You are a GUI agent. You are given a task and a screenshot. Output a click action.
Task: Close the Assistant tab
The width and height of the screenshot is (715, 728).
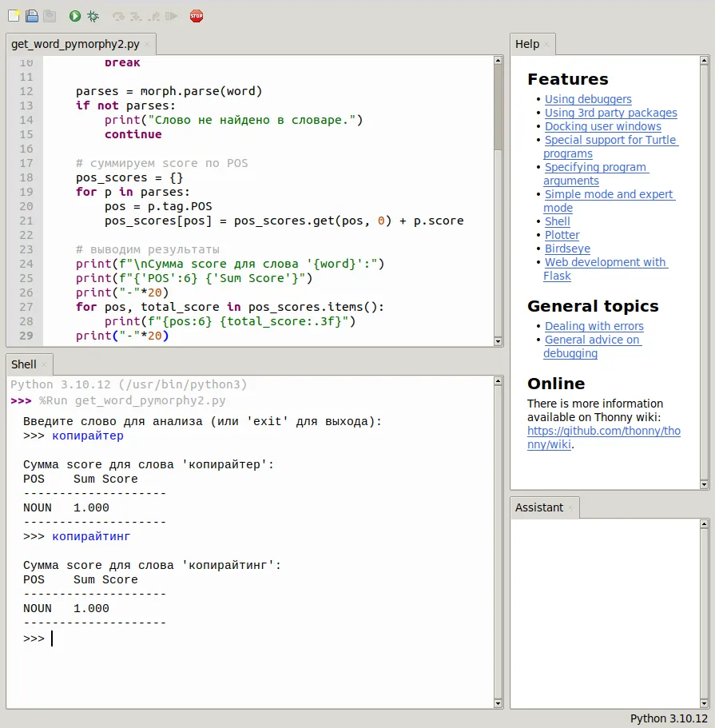570,508
